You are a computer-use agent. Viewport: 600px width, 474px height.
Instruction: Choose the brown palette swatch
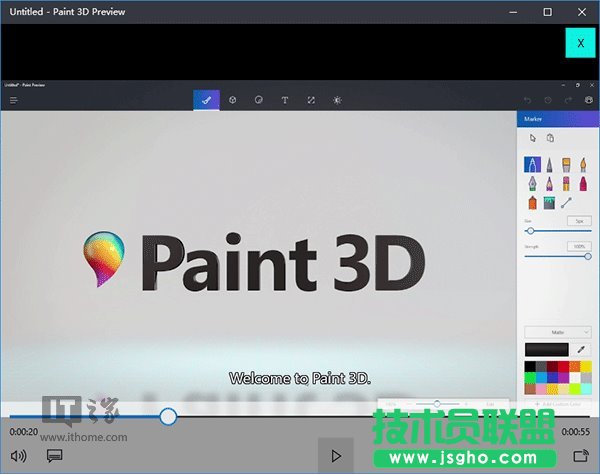click(530, 389)
